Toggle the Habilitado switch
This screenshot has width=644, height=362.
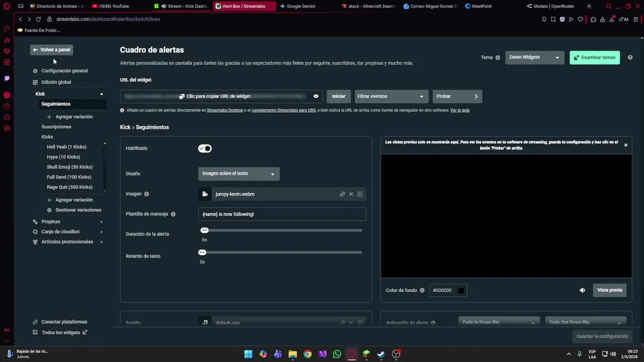(x=205, y=148)
